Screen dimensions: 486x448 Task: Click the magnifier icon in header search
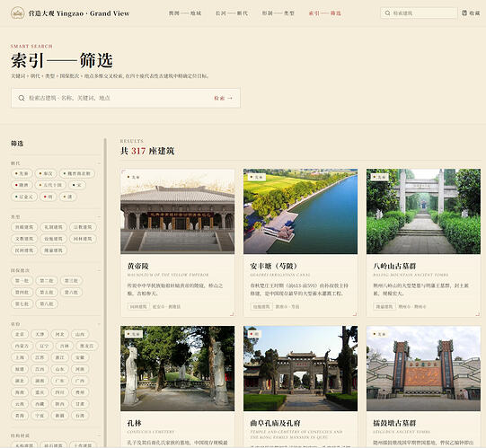(387, 13)
